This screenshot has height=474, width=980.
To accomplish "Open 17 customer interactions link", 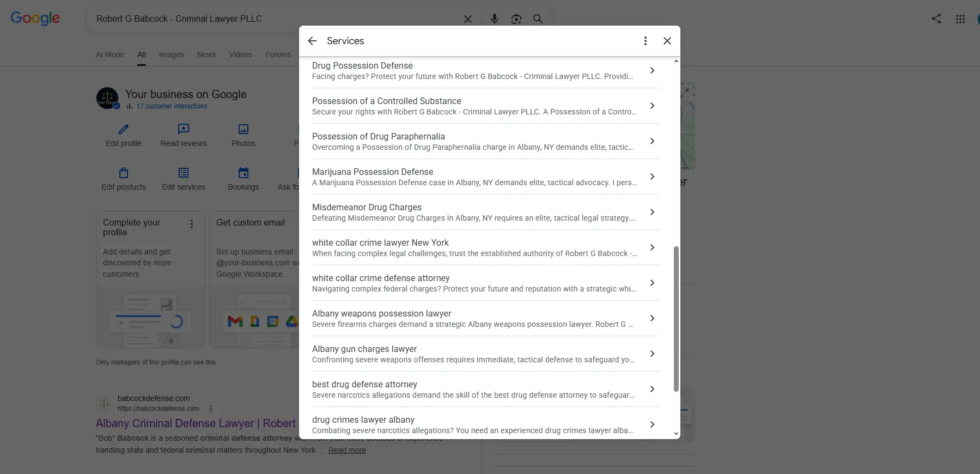I will pos(172,106).
